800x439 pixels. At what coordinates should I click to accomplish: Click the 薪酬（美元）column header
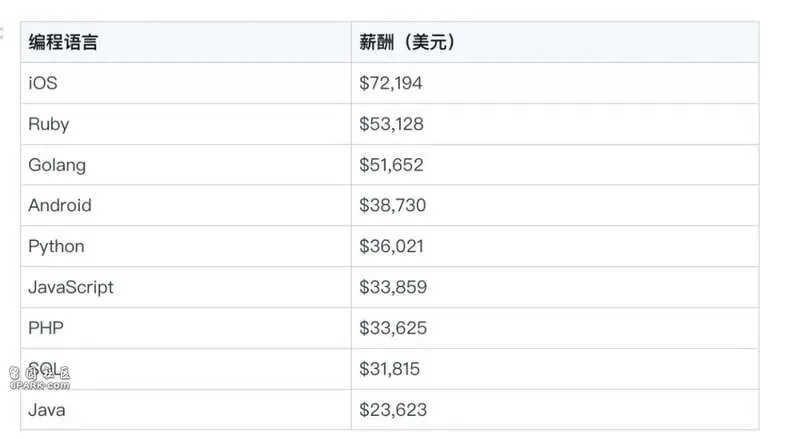coord(407,42)
